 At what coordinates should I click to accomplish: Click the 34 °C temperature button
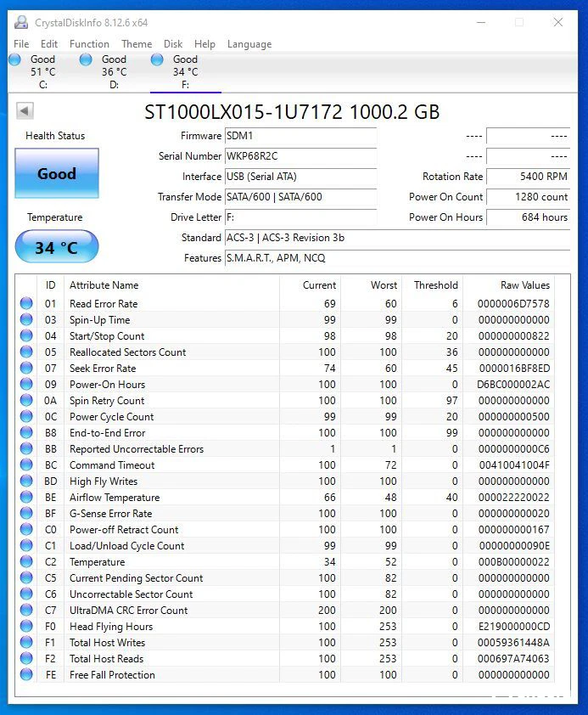[57, 247]
